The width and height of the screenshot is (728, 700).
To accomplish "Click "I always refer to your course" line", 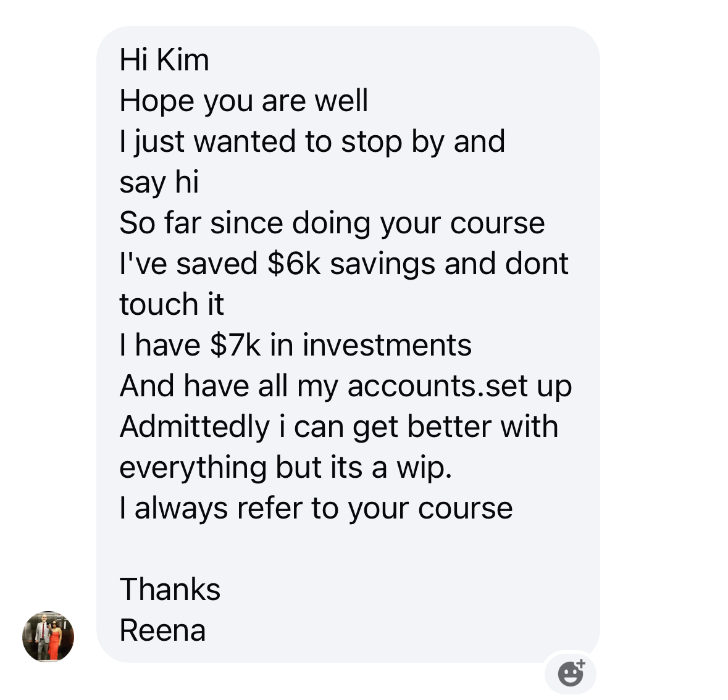I will (316, 508).
